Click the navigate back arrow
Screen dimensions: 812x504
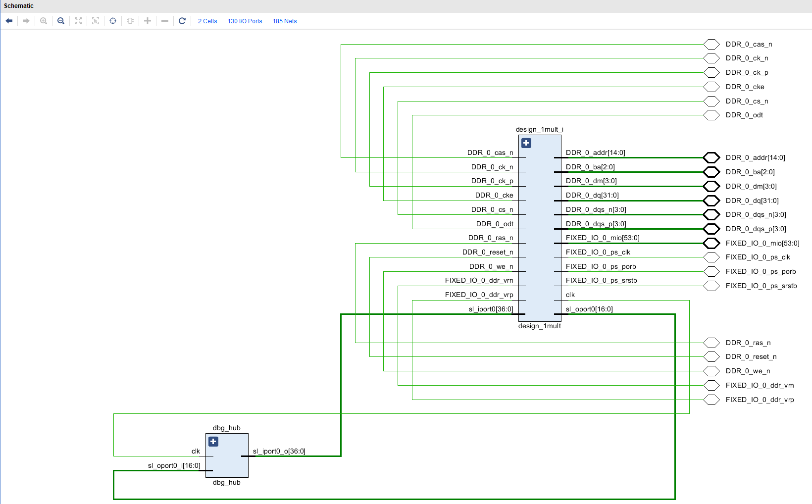tap(9, 21)
